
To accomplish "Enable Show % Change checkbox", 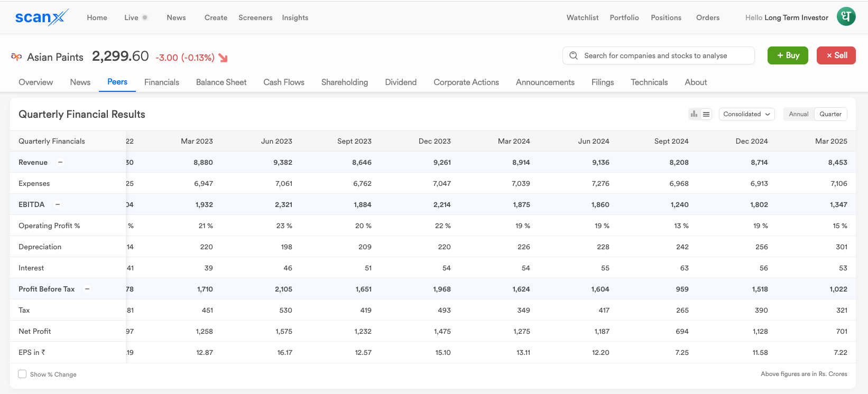I will (22, 374).
